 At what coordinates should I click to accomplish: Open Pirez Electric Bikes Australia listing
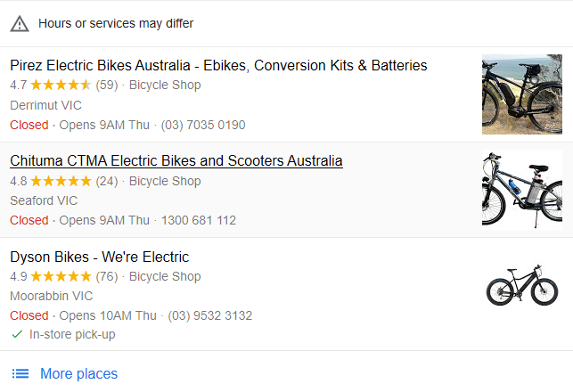(x=218, y=66)
